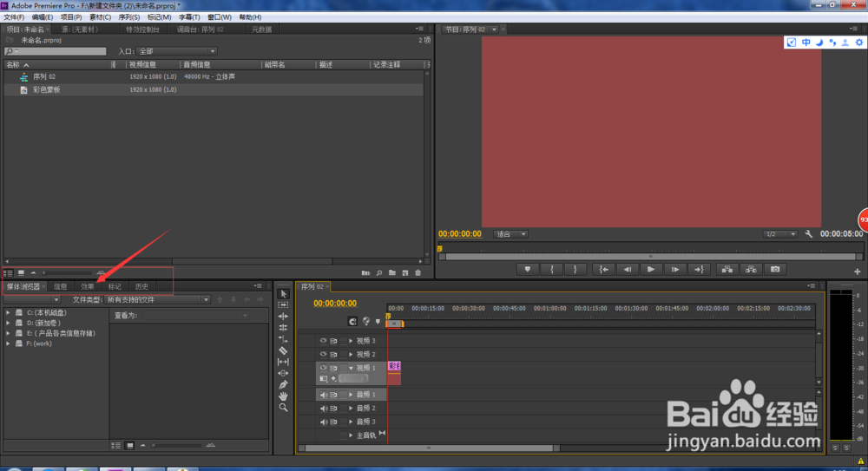
Task: Mark Out point in program monitor
Action: tap(575, 270)
